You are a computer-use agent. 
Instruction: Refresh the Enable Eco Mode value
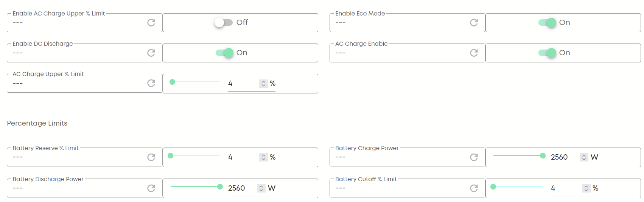474,23
